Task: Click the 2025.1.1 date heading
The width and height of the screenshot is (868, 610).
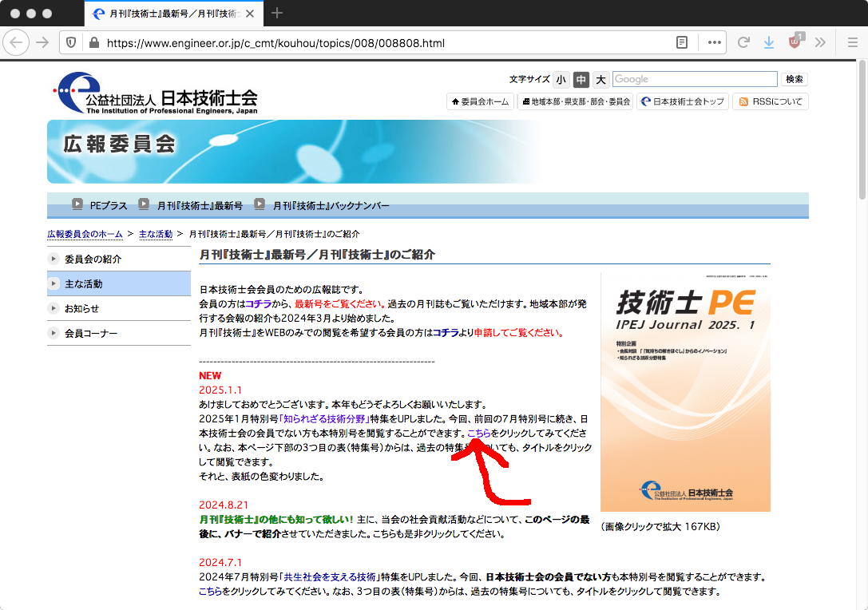Action: (x=220, y=390)
